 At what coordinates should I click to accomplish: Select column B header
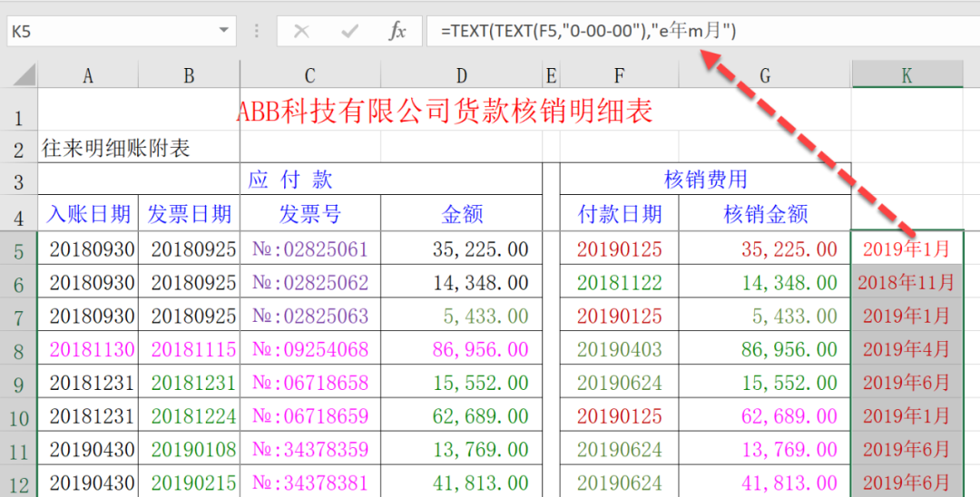[x=190, y=75]
